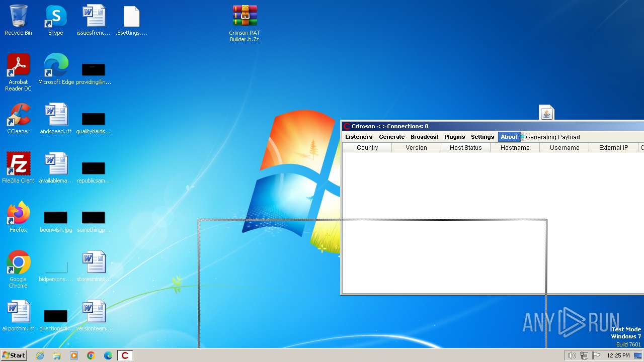Select the directionscli file icon
This screenshot has width=644, height=362.
56,320
